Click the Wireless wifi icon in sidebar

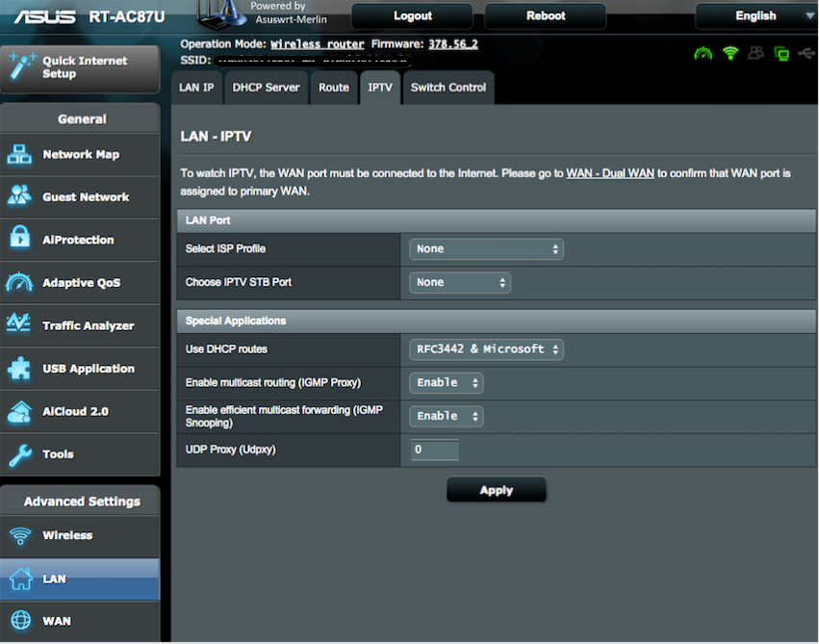point(20,536)
